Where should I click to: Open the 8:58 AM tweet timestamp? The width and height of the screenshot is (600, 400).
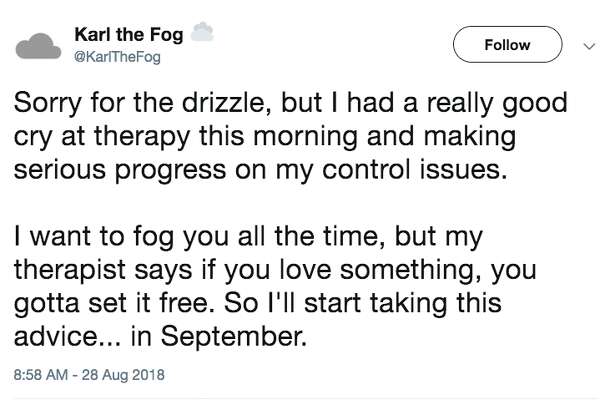41,374
